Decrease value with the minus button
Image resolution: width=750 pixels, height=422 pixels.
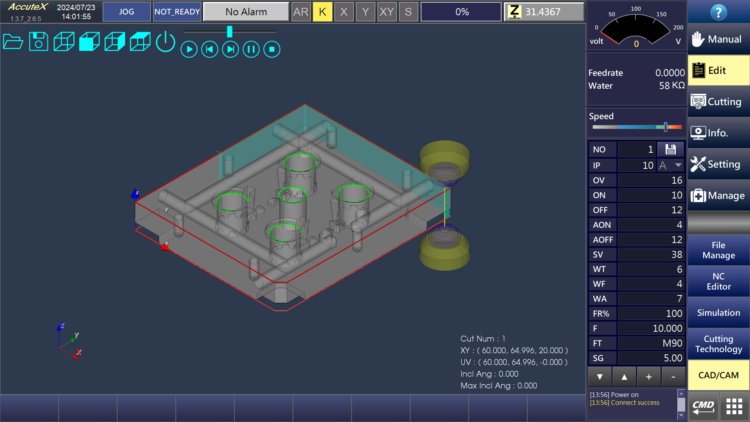[x=673, y=377]
